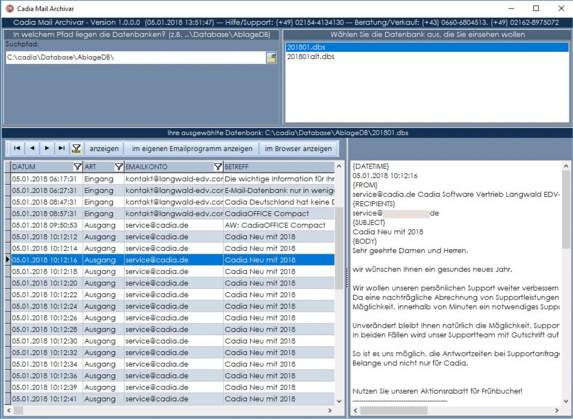
Task: Go to first record in navigator
Action: (x=17, y=148)
